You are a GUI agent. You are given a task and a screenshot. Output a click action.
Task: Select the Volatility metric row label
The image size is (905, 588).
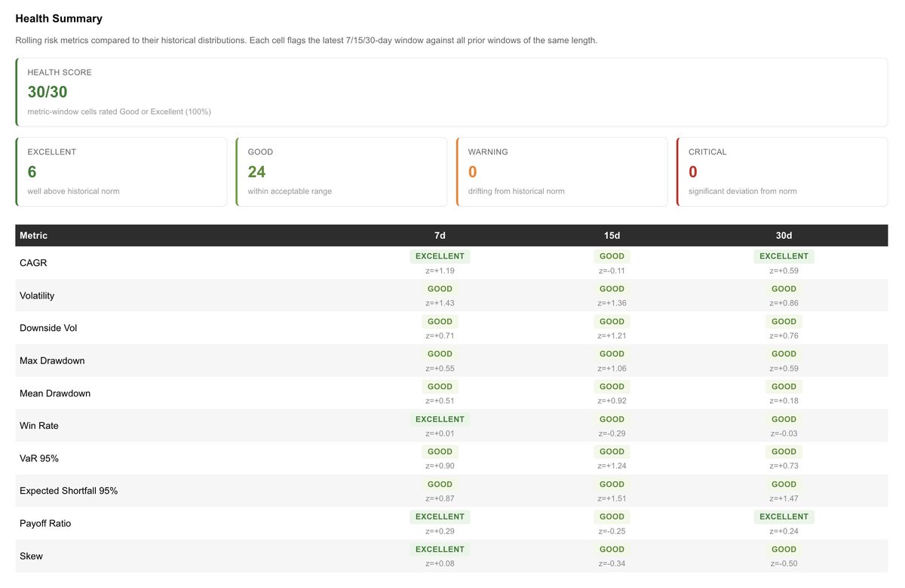[x=37, y=296]
